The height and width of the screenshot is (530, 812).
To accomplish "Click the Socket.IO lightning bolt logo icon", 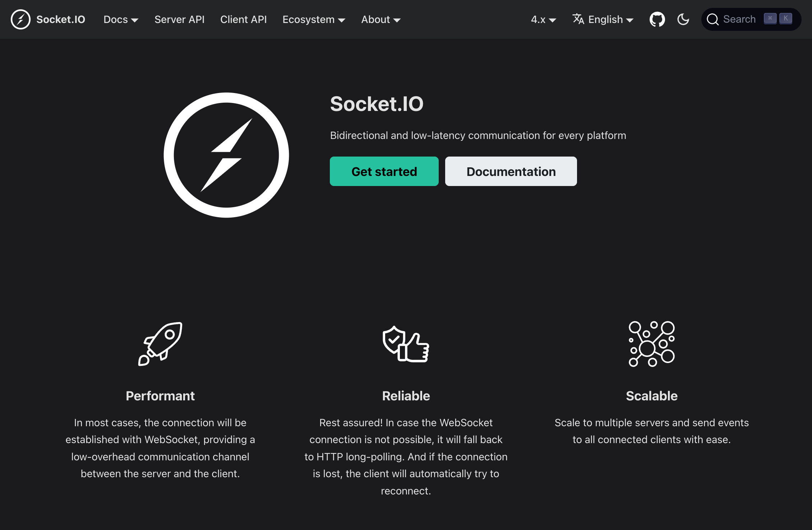I will pos(20,19).
